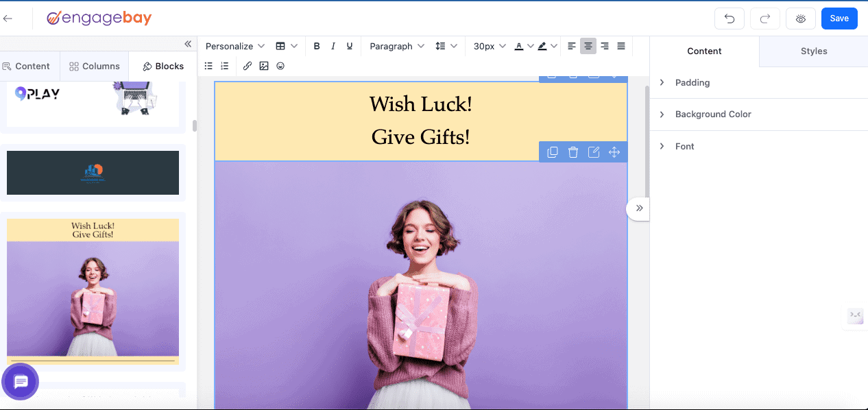The image size is (868, 410).
Task: Expand the Padding section
Action: click(759, 82)
